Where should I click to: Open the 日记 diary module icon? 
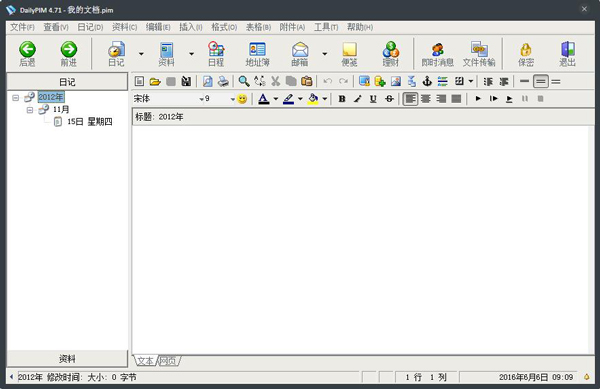coord(116,54)
